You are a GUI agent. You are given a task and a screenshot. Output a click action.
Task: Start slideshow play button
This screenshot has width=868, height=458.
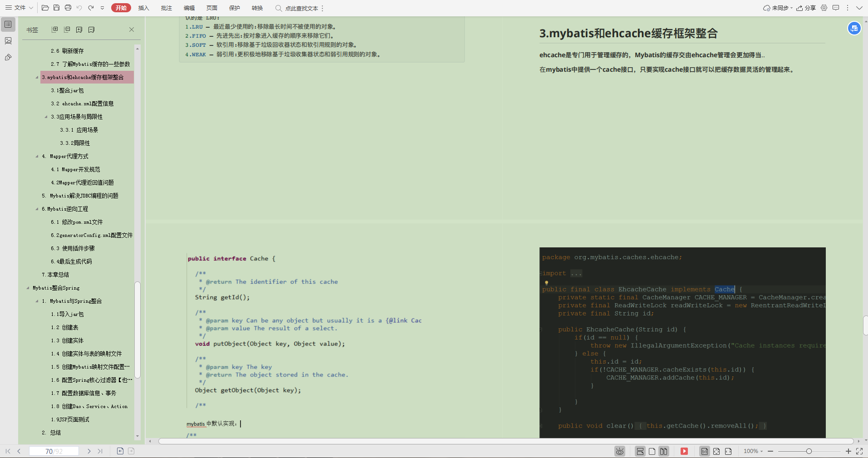tap(684, 451)
